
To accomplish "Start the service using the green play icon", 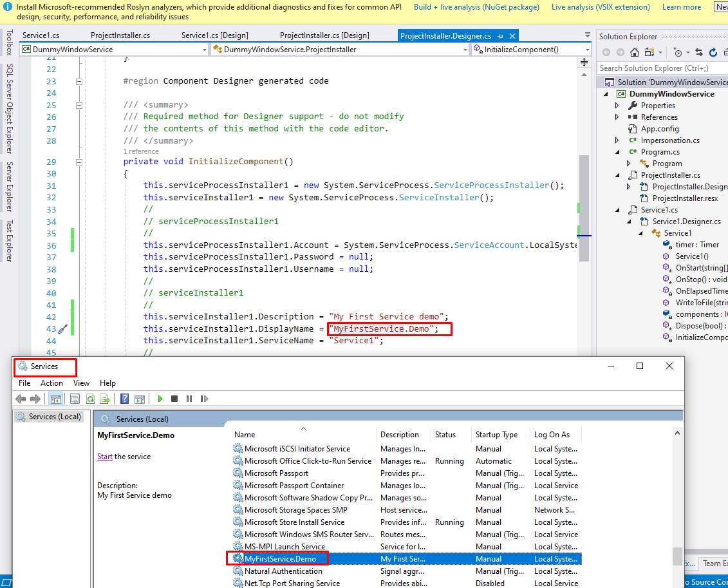I will pyautogui.click(x=160, y=399).
